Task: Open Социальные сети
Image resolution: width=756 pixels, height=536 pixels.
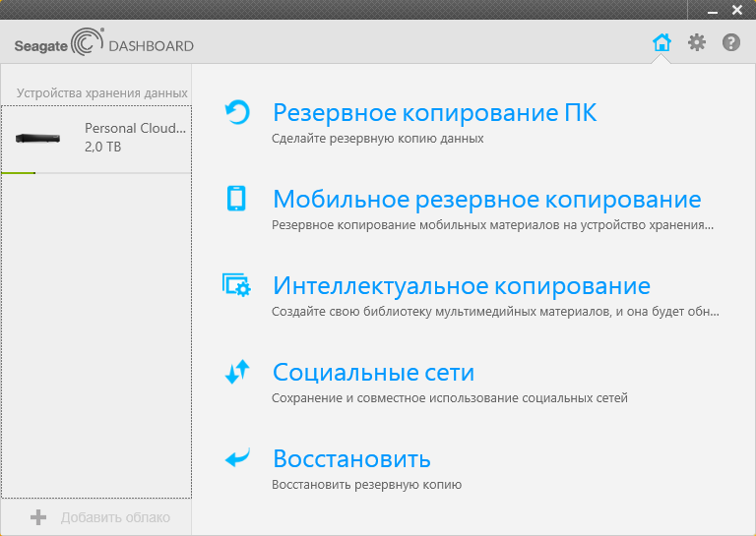Action: click(373, 373)
